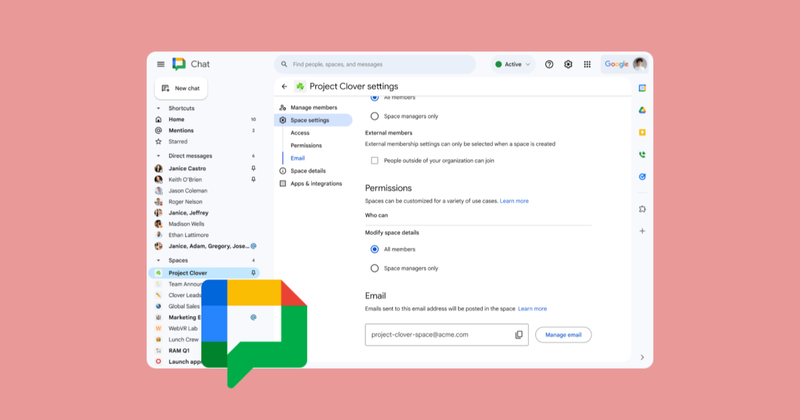Click the Project Clover clover icon in header
Viewport: 800px width, 420px height.
pos(301,87)
